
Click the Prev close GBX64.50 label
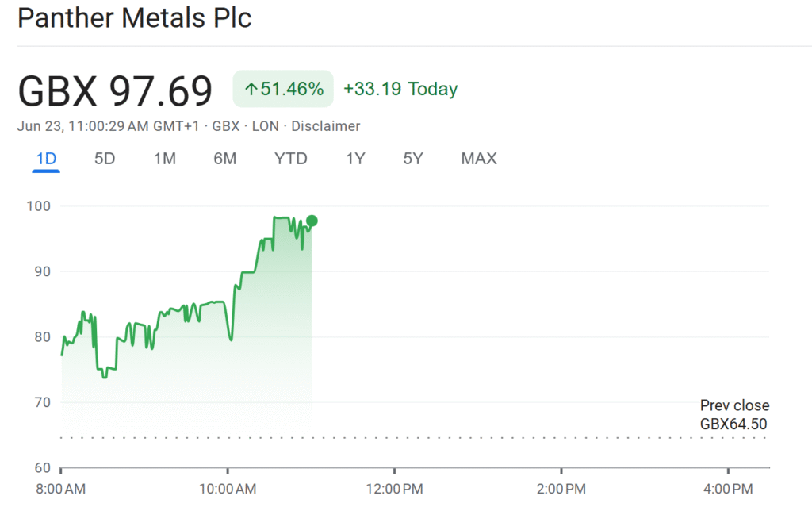click(x=733, y=415)
